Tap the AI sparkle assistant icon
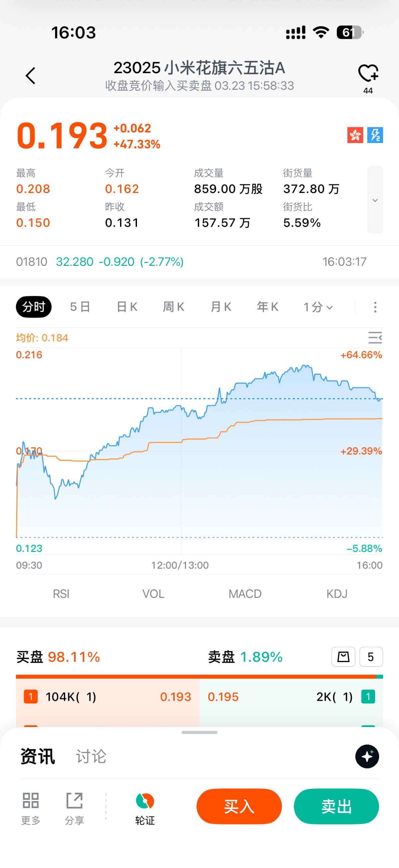The height and width of the screenshot is (868, 399). (367, 757)
